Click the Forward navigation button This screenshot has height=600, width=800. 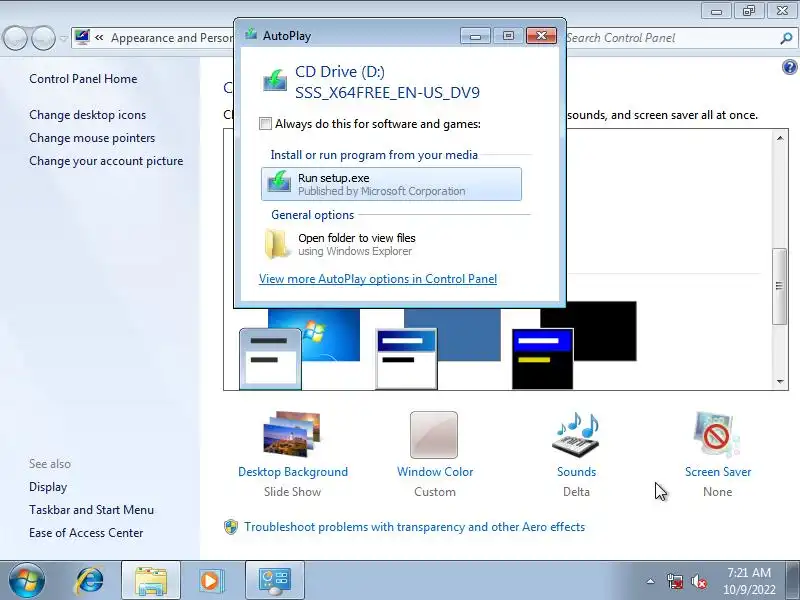coord(43,38)
